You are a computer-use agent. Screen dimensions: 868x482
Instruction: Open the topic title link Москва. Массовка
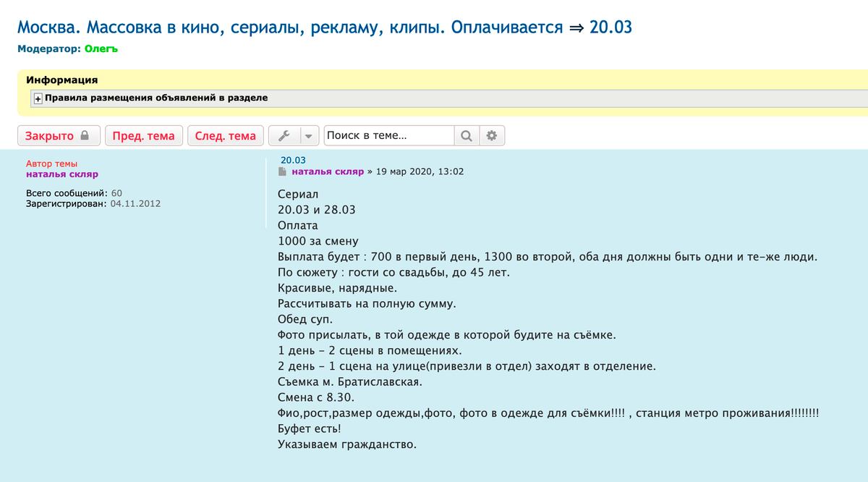[x=324, y=28]
